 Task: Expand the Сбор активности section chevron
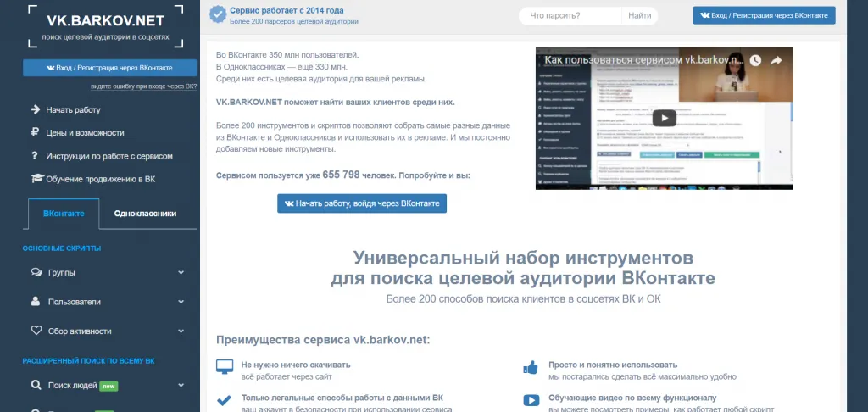pyautogui.click(x=181, y=331)
